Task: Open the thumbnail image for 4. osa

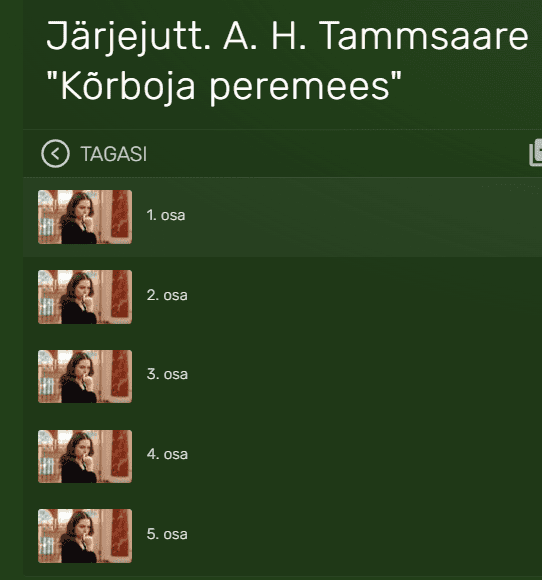Action: [85, 456]
